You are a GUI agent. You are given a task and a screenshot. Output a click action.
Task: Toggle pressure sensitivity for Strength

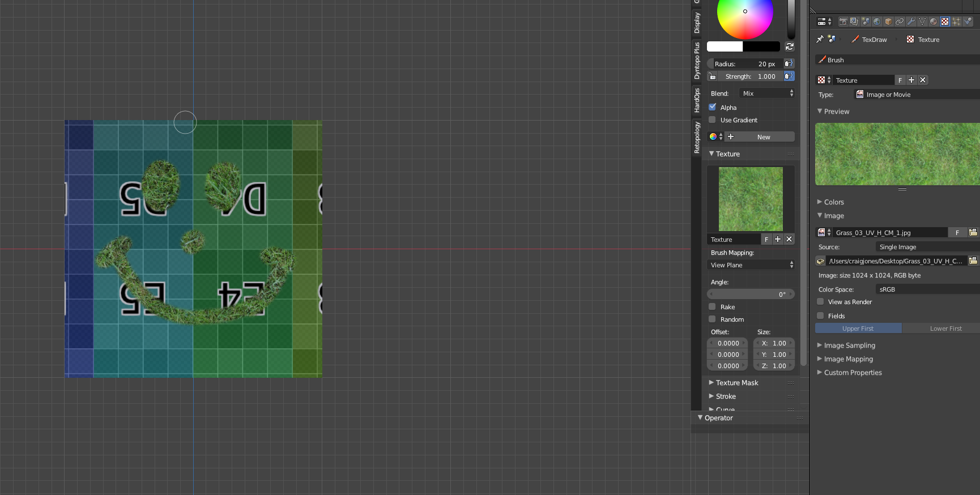point(789,76)
